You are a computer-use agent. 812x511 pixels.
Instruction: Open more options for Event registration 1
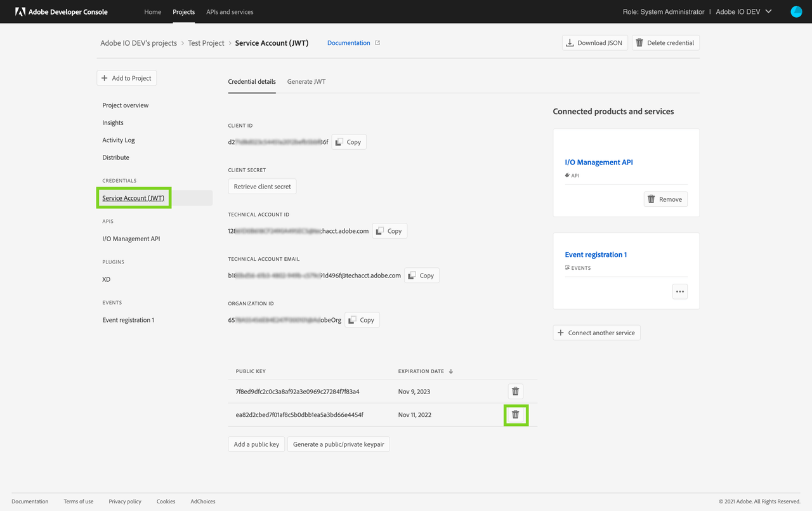click(680, 292)
